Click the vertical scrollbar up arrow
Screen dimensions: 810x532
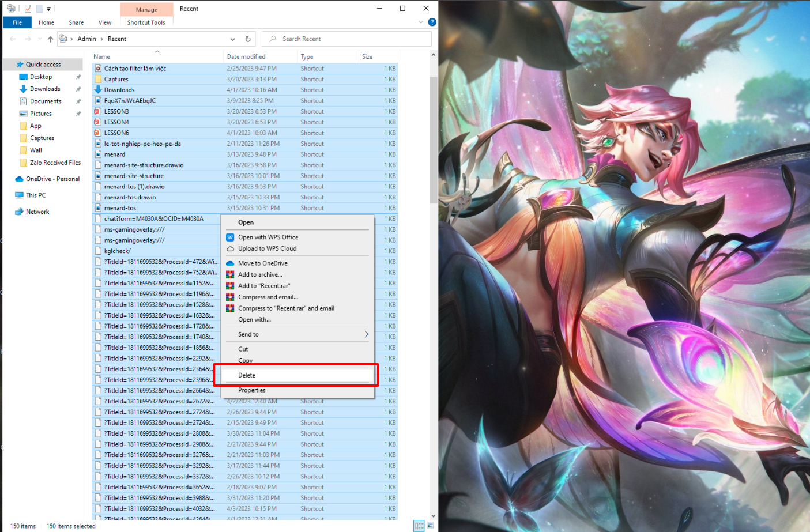point(434,55)
